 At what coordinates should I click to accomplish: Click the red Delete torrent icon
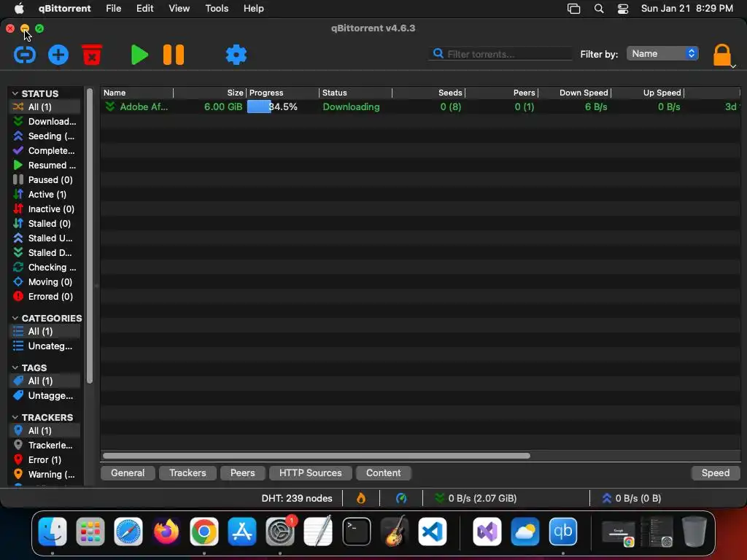click(x=92, y=55)
